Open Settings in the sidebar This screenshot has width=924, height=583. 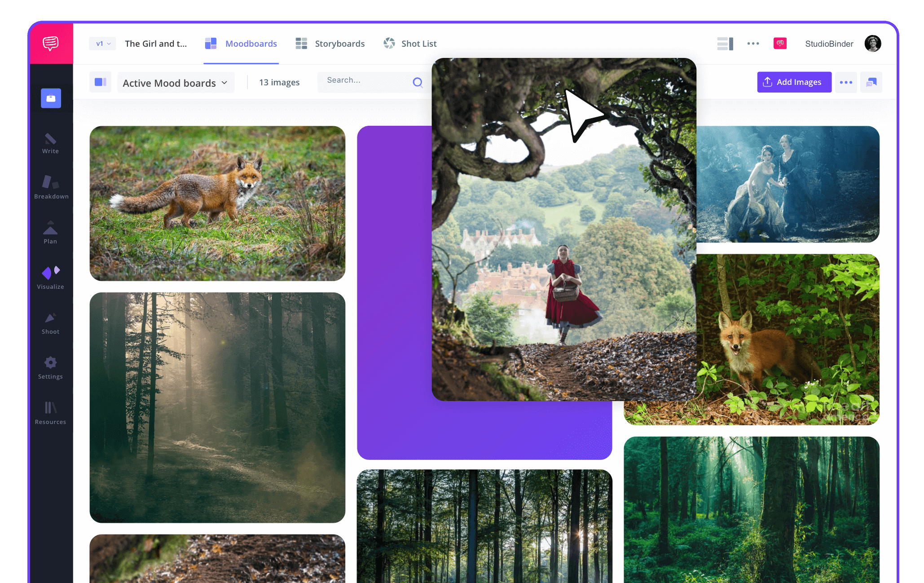[50, 368]
